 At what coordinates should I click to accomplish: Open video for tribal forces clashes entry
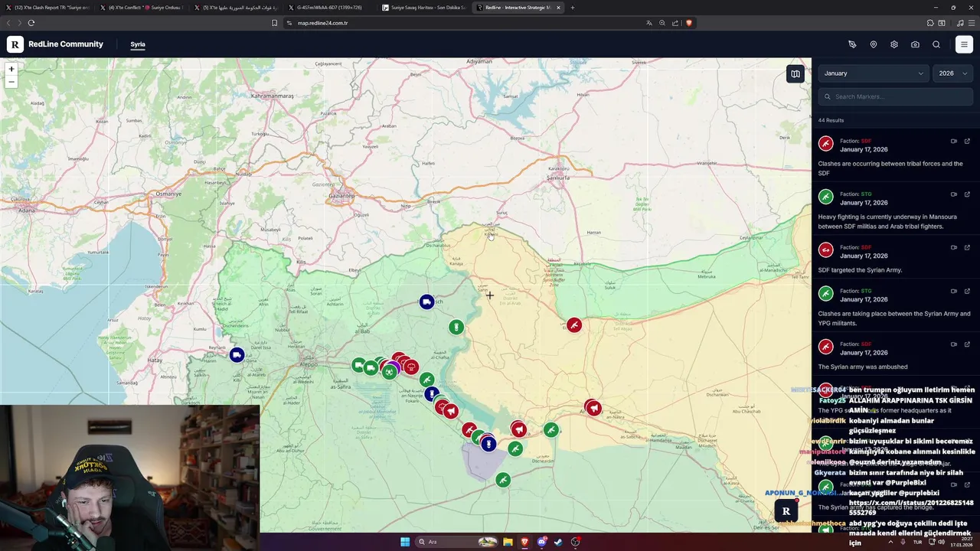[954, 141]
